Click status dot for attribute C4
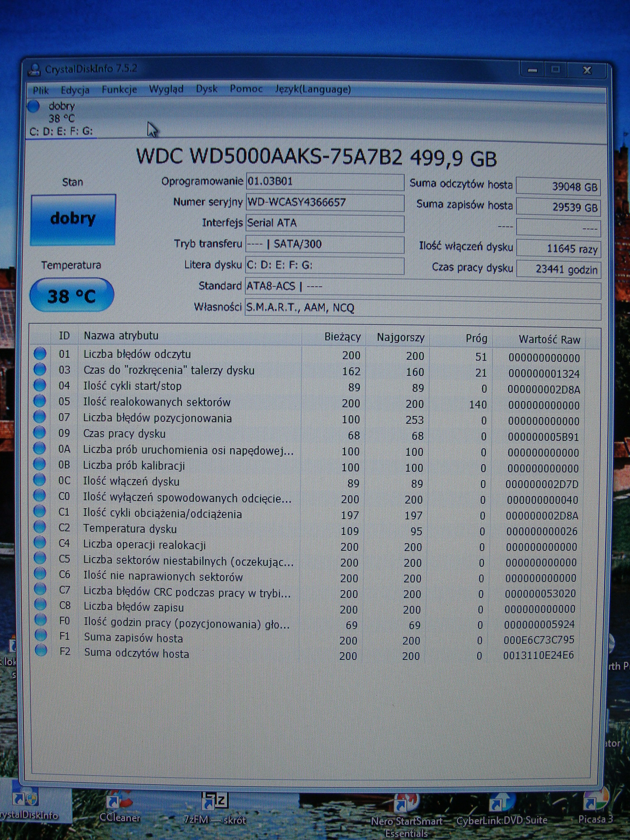 (x=40, y=542)
